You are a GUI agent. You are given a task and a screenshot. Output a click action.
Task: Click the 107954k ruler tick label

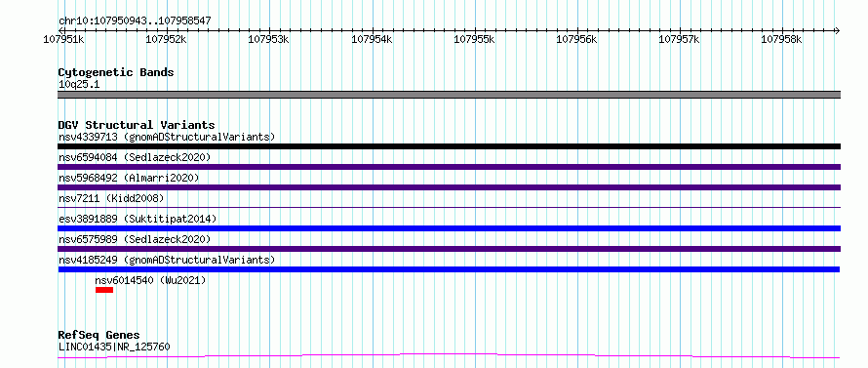[372, 39]
